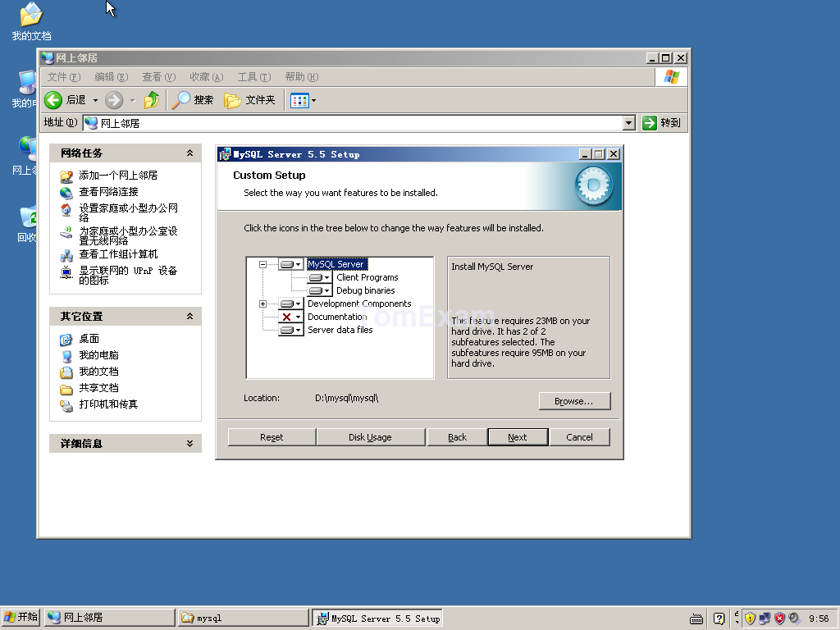Collapse the MySQL Server tree node
This screenshot has width=840, height=630.
pyautogui.click(x=262, y=264)
